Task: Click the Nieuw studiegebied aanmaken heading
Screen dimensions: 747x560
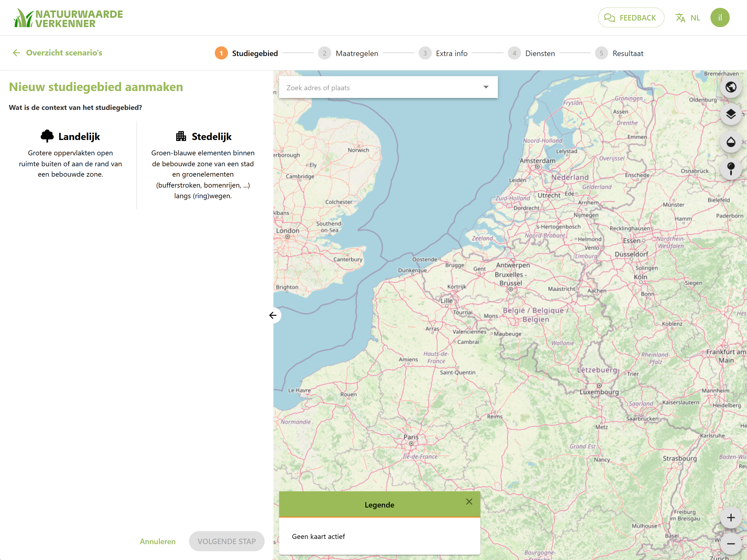Action: pos(96,87)
